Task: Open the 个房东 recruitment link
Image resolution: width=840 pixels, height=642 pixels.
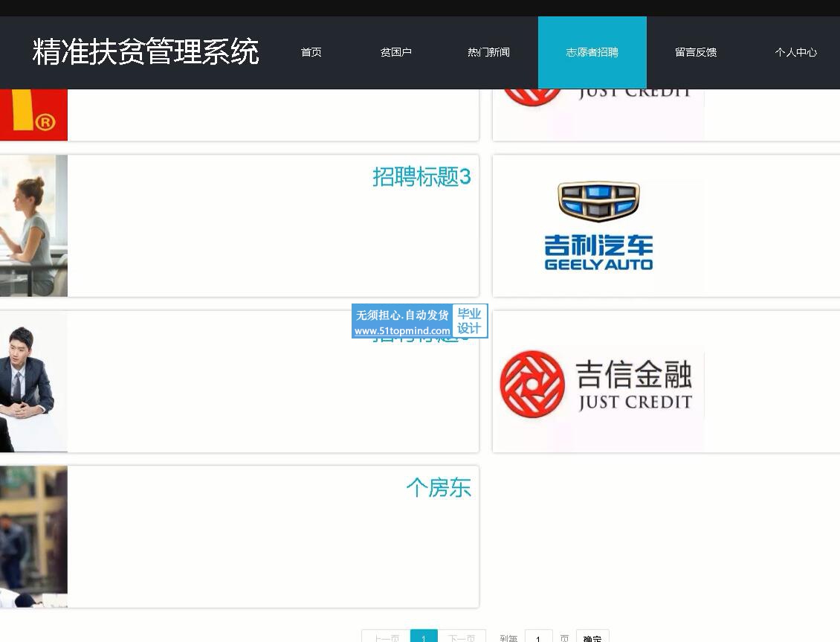Action: pyautogui.click(x=439, y=487)
